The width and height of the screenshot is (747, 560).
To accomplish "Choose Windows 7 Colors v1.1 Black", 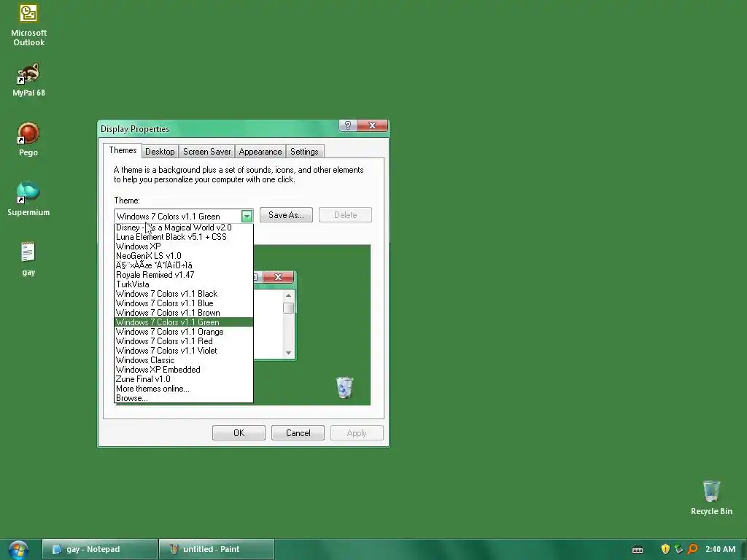I will point(183,294).
